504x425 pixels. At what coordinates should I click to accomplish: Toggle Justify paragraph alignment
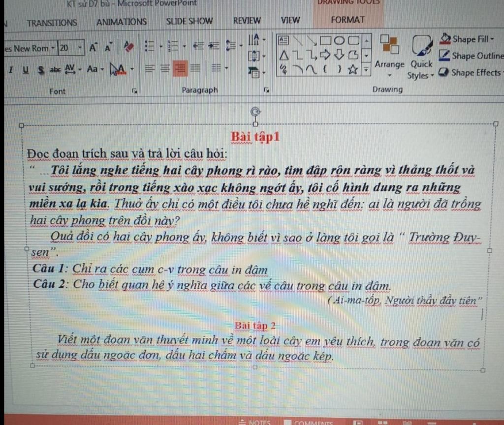(x=195, y=68)
